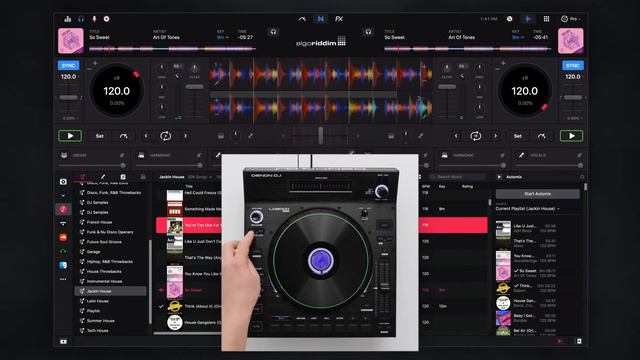Open right deck key dropdown
This screenshot has width=640, height=360.
(518, 37)
